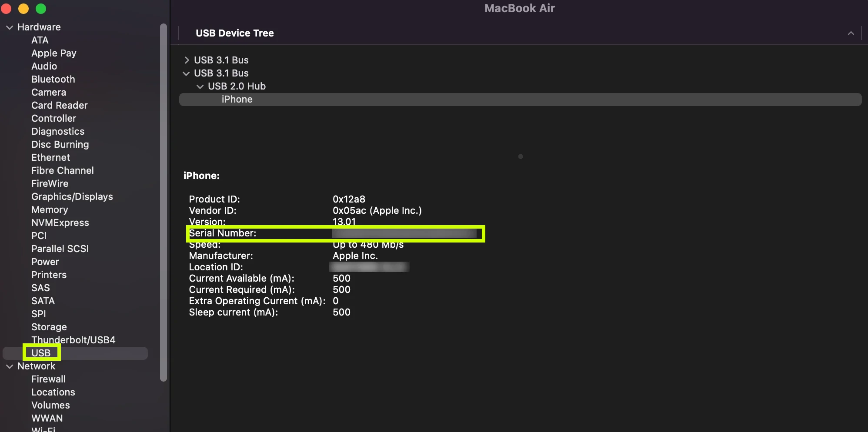Open PCI entry
The height and width of the screenshot is (432, 868).
pos(39,236)
